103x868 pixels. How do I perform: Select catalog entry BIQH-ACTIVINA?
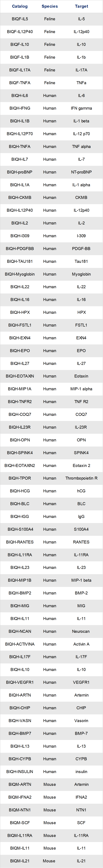point(20,644)
